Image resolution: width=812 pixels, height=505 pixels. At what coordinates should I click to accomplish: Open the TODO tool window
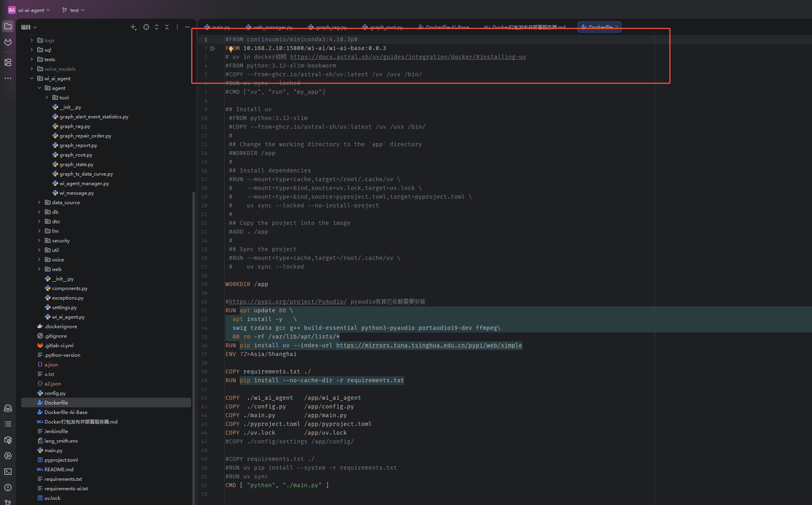[8, 424]
